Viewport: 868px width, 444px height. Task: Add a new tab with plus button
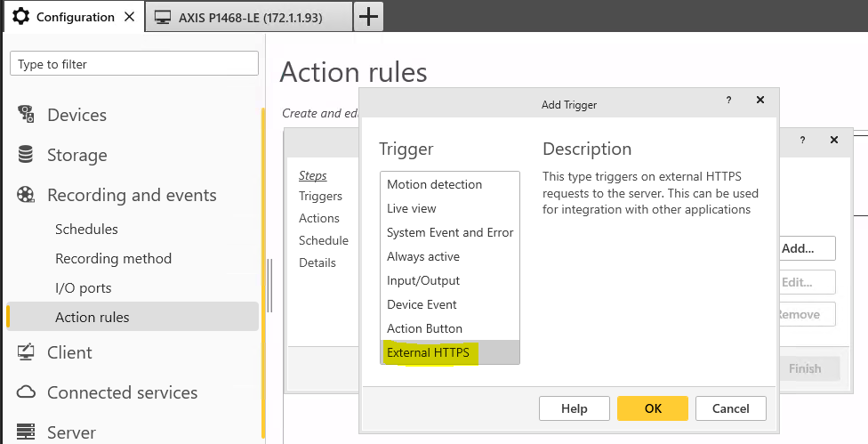coord(368,17)
